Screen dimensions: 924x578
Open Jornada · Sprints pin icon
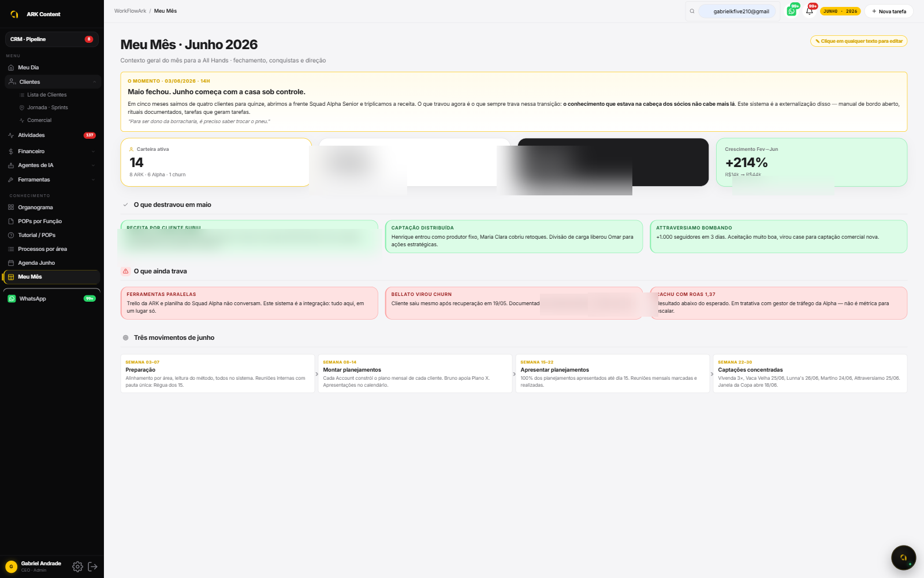(x=22, y=108)
